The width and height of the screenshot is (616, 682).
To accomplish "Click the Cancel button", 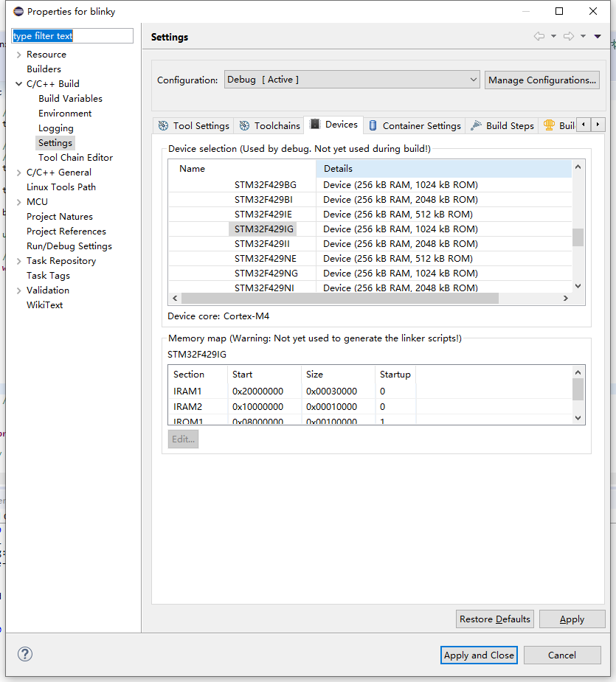I will [x=562, y=655].
